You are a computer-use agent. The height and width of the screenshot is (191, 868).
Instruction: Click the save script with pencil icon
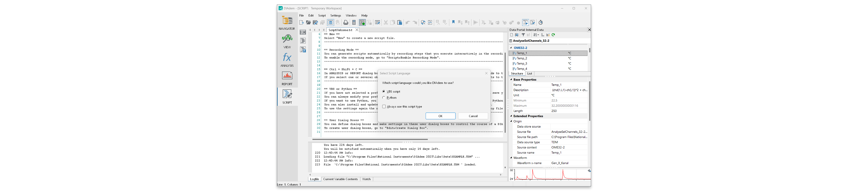[x=315, y=23]
